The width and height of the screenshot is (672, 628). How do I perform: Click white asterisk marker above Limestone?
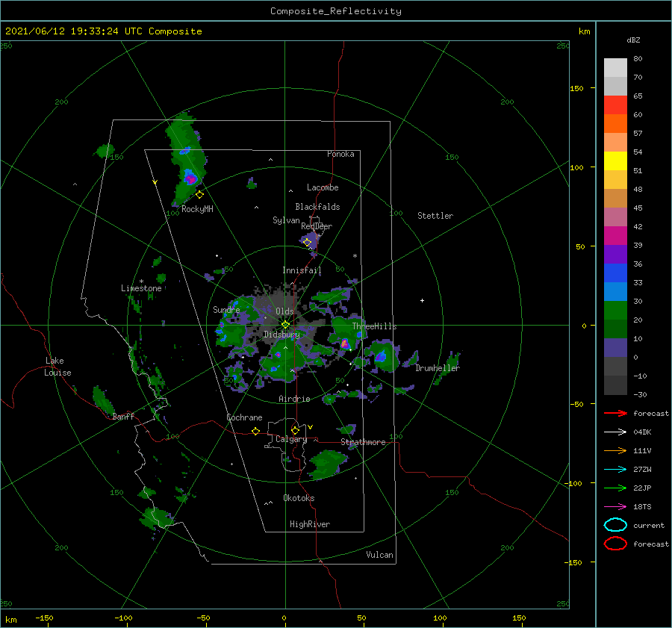pos(141,282)
